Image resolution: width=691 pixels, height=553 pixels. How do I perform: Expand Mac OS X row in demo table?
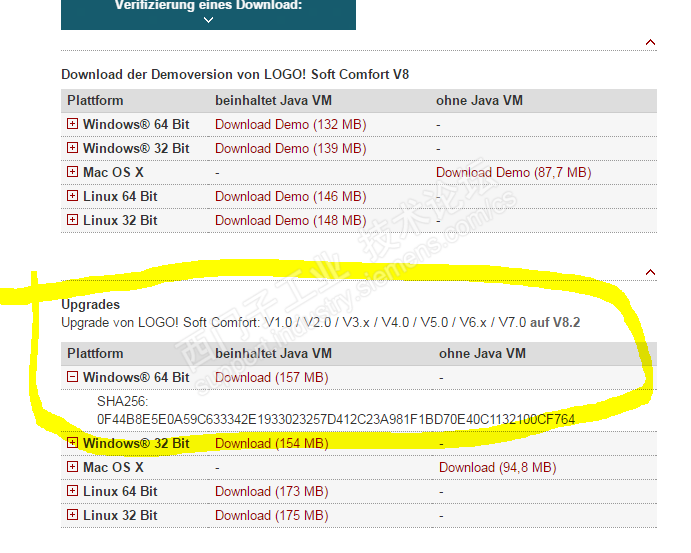(x=72, y=172)
